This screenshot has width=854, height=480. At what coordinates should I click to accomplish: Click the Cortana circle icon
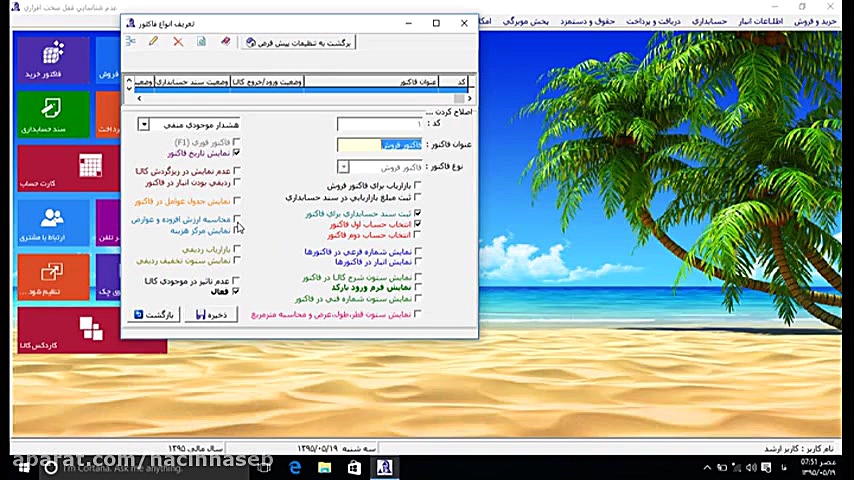(x=51, y=467)
